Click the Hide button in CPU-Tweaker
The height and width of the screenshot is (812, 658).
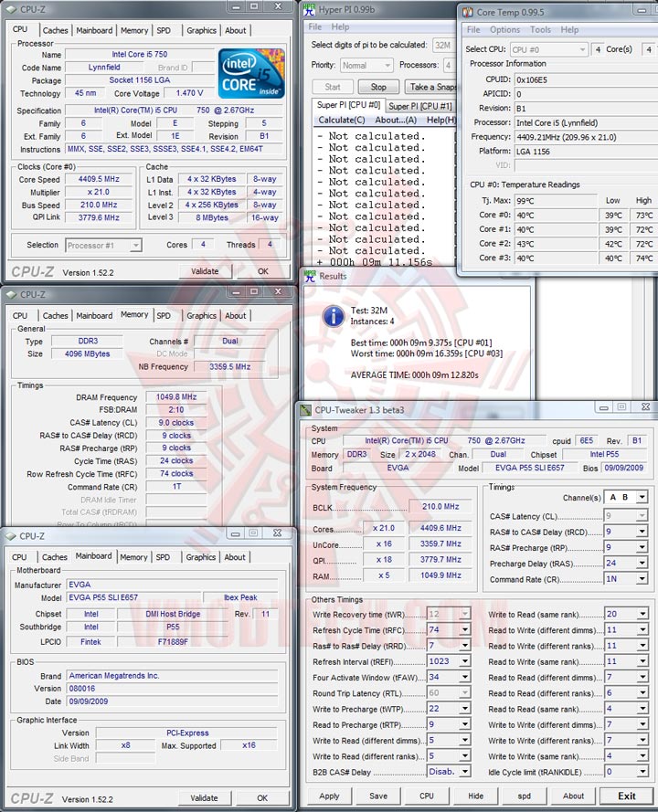[475, 796]
